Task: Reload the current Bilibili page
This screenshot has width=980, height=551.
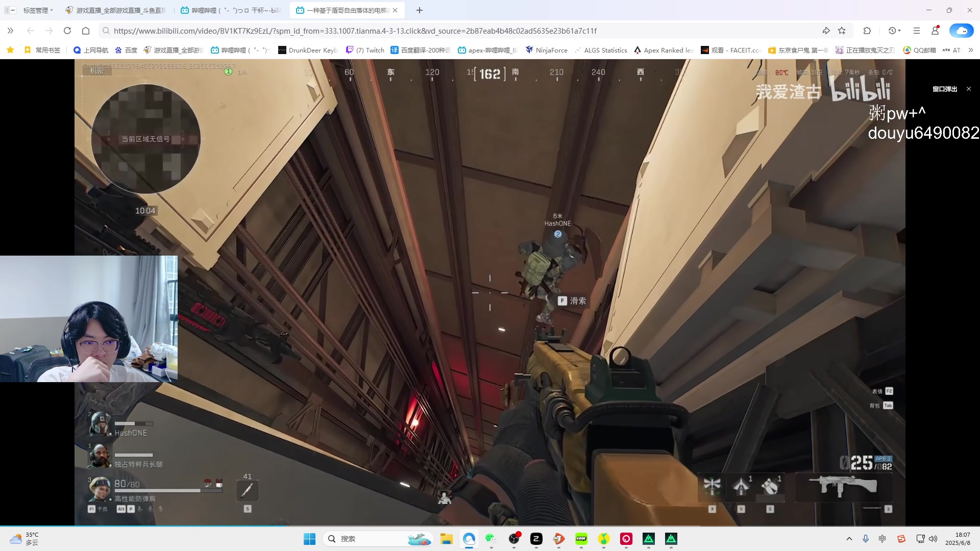Action: click(x=67, y=31)
